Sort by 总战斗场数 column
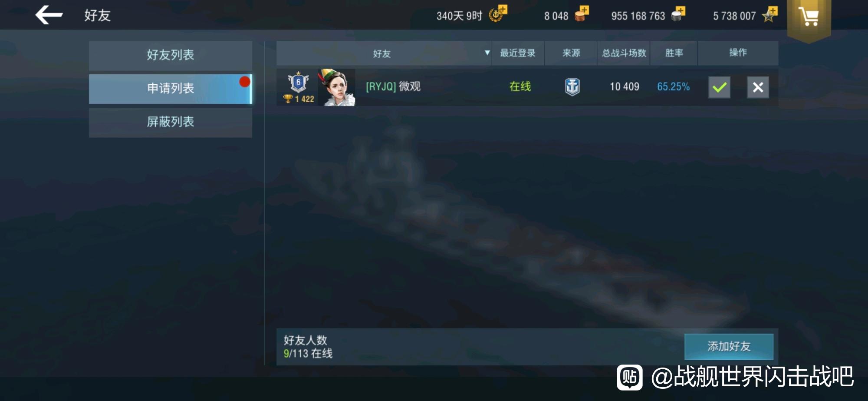Viewport: 868px width, 401px height. pyautogui.click(x=624, y=53)
